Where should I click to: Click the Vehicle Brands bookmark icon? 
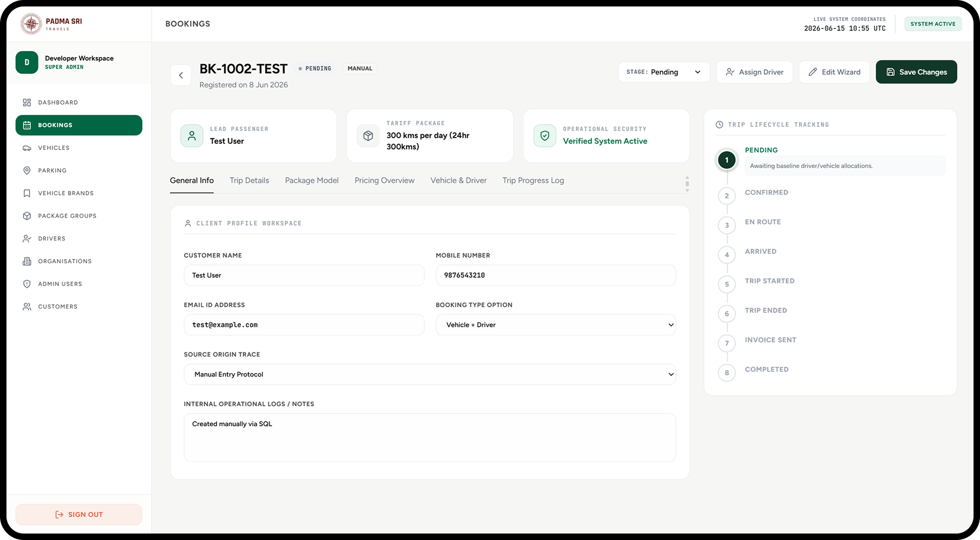click(27, 193)
